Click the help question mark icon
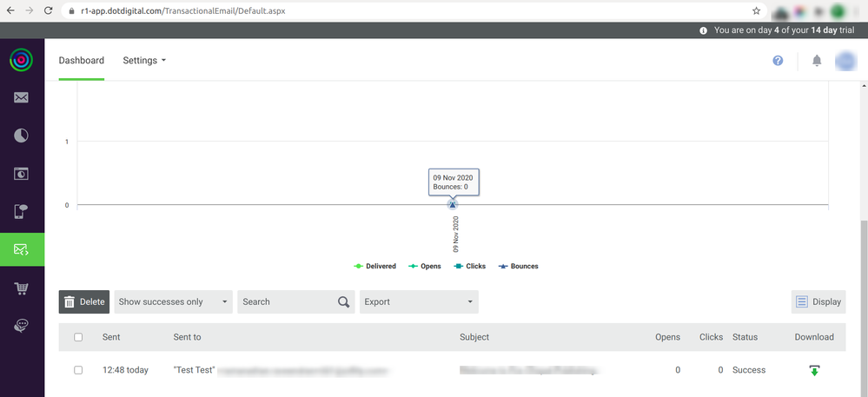 coord(778,61)
